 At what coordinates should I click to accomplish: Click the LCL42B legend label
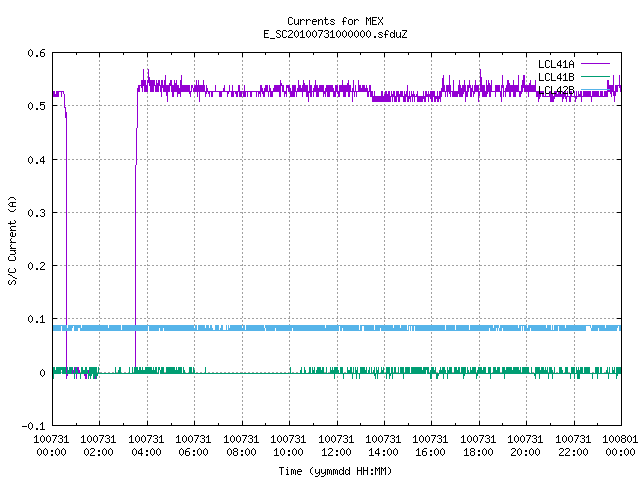tap(556, 90)
